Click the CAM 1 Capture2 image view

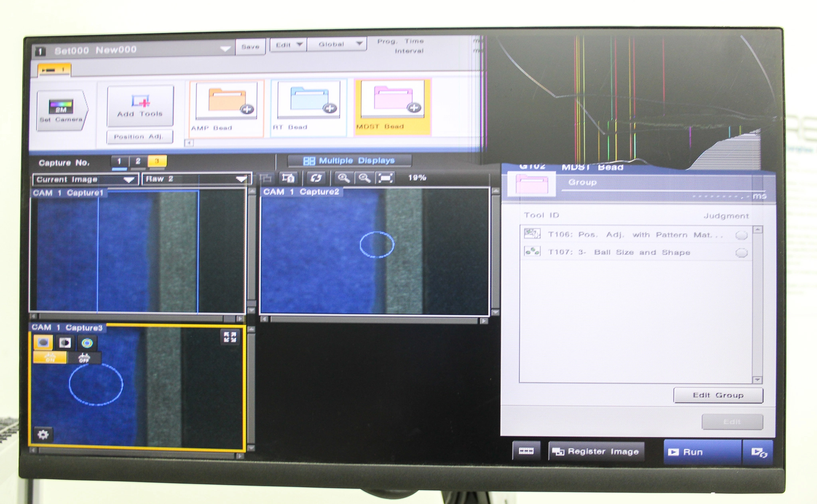(x=375, y=251)
